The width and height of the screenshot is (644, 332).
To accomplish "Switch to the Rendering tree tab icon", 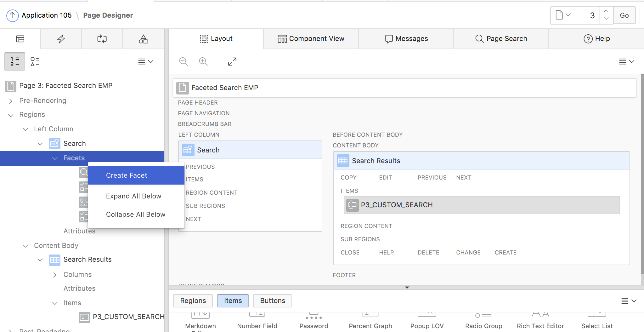I will tap(20, 39).
